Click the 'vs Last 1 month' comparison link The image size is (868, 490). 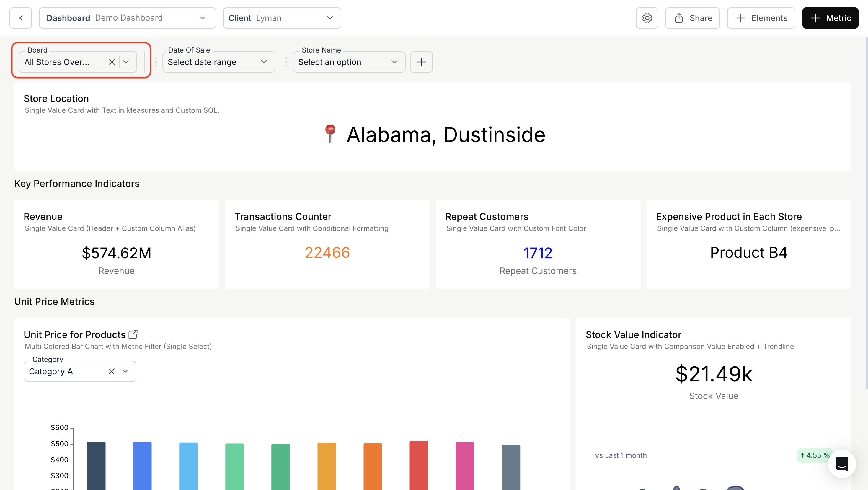pos(621,455)
